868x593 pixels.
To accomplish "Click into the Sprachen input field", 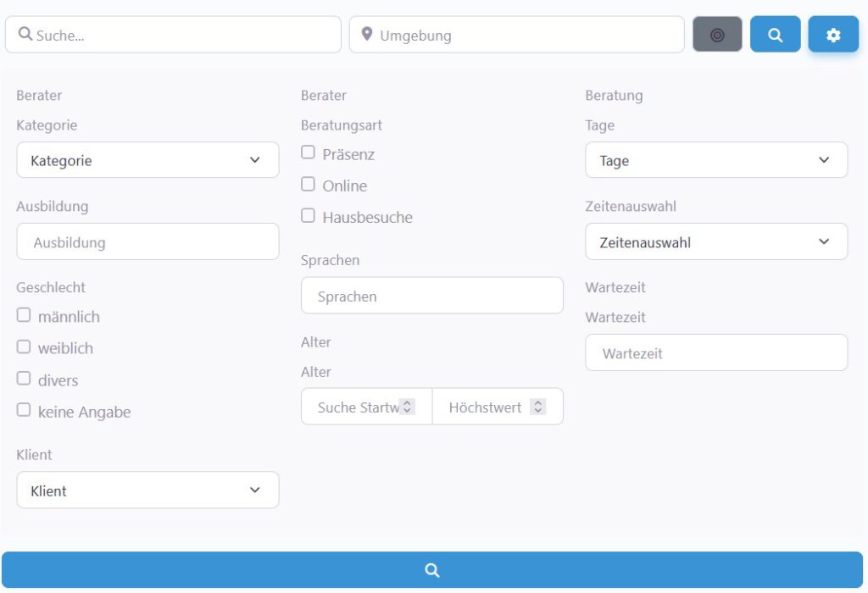I will (431, 296).
